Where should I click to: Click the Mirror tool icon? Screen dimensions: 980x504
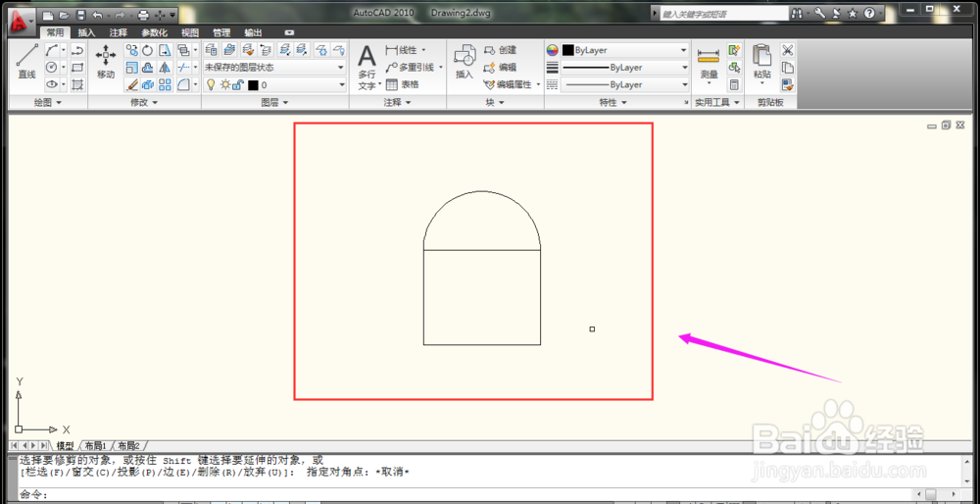coord(165,68)
